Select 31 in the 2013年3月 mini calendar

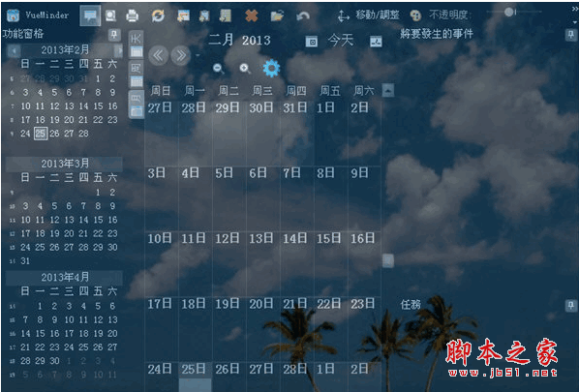25,261
